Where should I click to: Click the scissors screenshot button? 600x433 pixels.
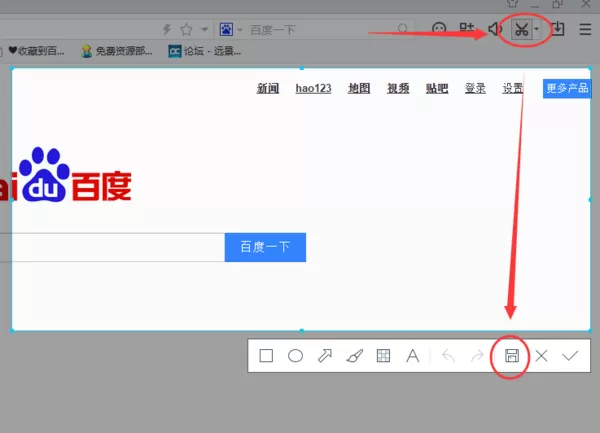522,29
